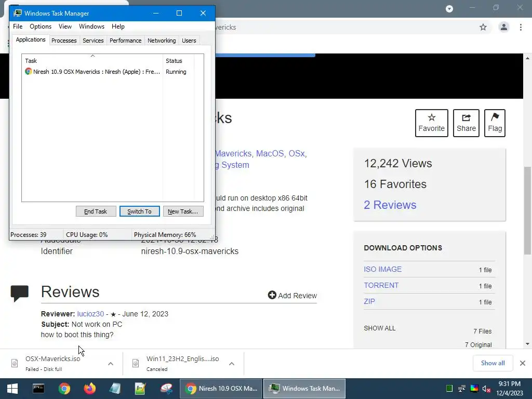This screenshot has height=399, width=532.
Task: Switch to the Networking tab
Action: coord(162,41)
